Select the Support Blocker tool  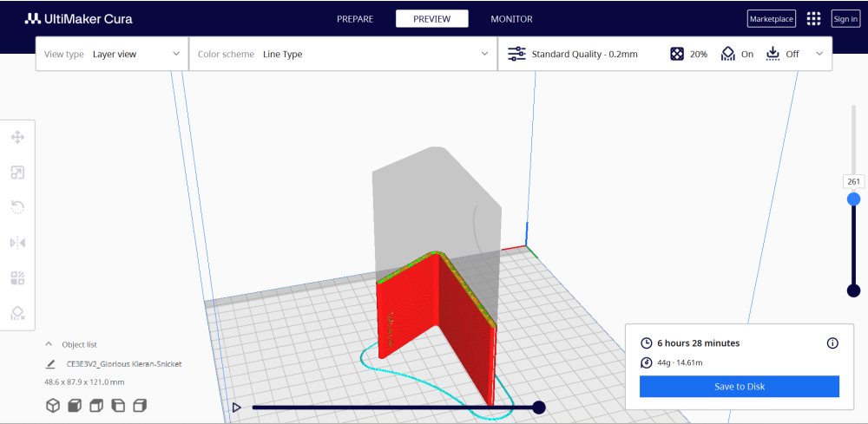(17, 313)
